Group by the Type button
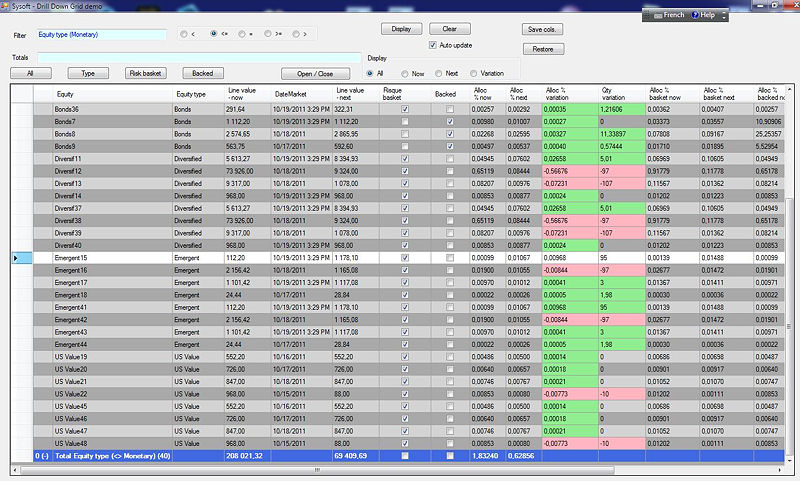Viewport: 800px width, 481px height. (88, 73)
